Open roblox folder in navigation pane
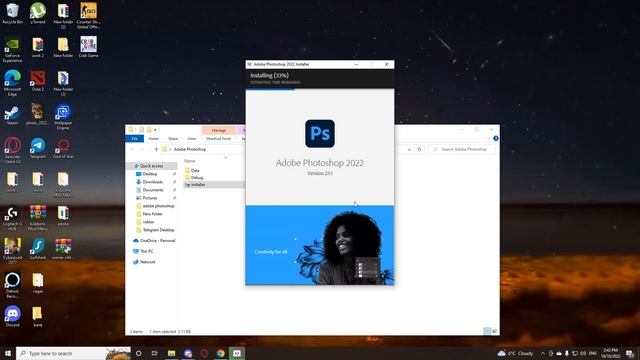Screen dimensions: 640x360 [148, 222]
